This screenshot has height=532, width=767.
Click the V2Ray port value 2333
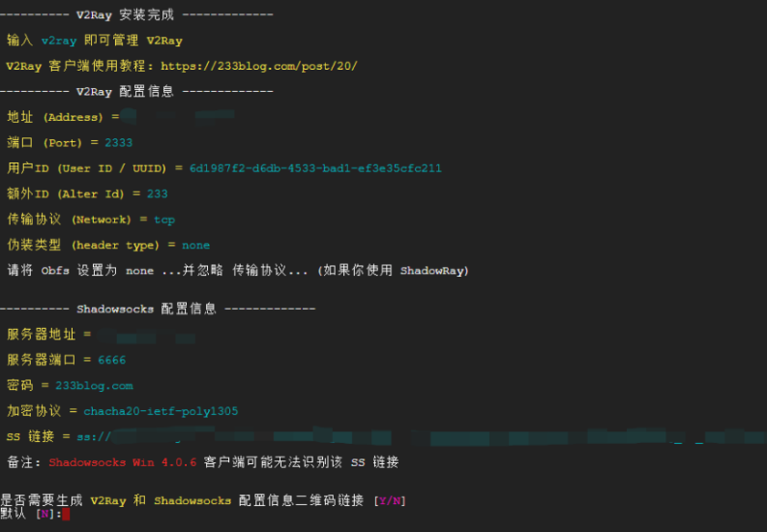(x=118, y=142)
